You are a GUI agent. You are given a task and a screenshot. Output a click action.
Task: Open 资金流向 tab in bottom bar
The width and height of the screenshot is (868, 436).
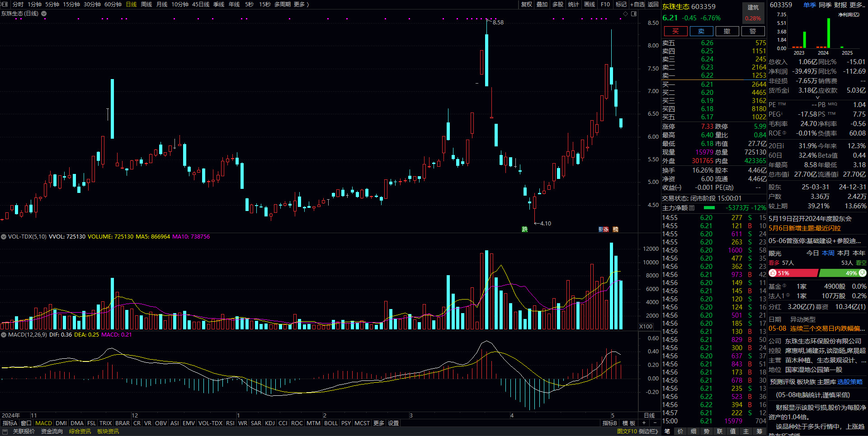(x=52, y=431)
